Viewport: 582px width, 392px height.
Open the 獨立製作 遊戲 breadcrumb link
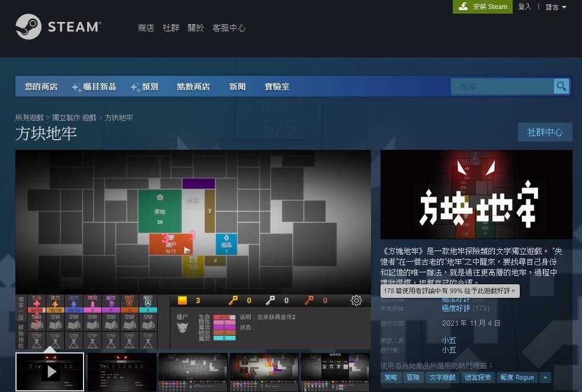point(74,118)
